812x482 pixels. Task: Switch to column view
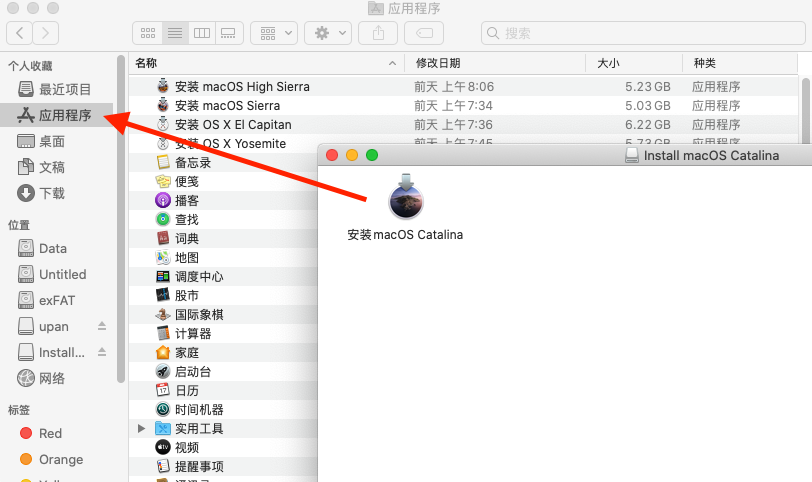[202, 33]
